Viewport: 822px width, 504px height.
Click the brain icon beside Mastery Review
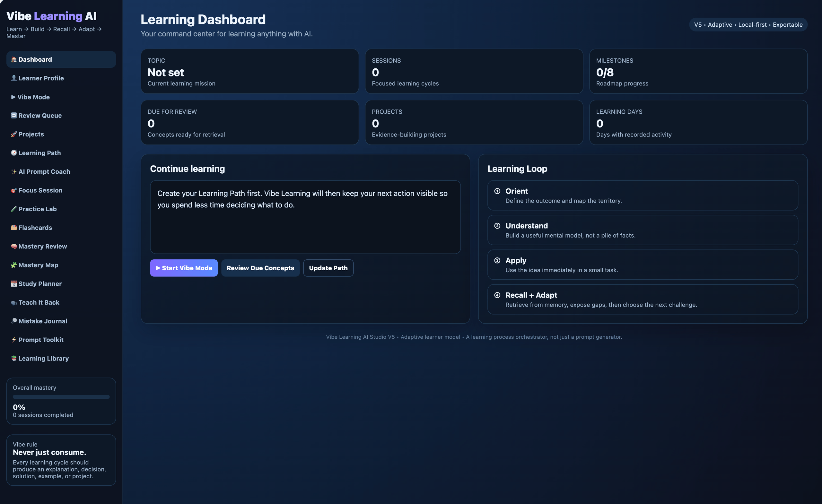click(14, 246)
